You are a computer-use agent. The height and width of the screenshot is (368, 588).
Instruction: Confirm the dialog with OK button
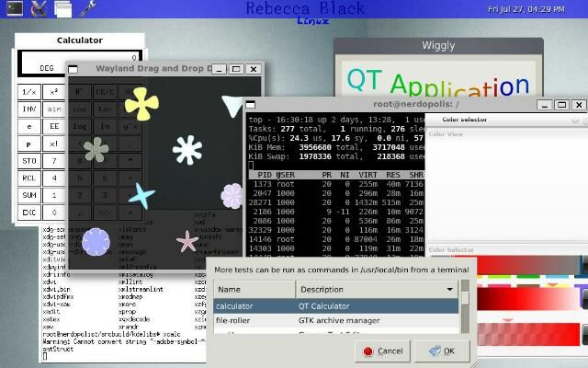(441, 351)
